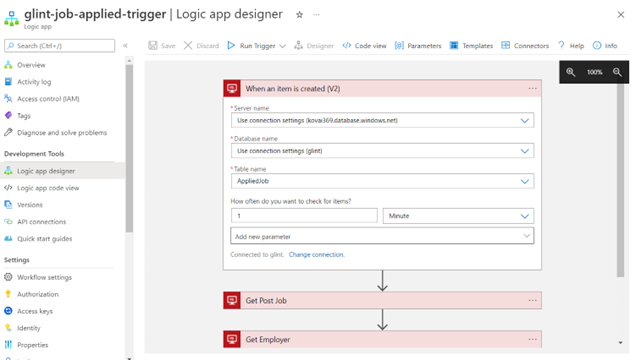This screenshot has height=360, width=636.
Task: Open Quick start guides in the sidebar
Action: (45, 239)
